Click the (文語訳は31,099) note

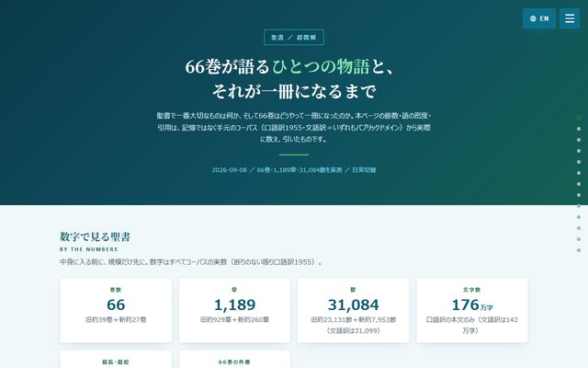pyautogui.click(x=353, y=331)
